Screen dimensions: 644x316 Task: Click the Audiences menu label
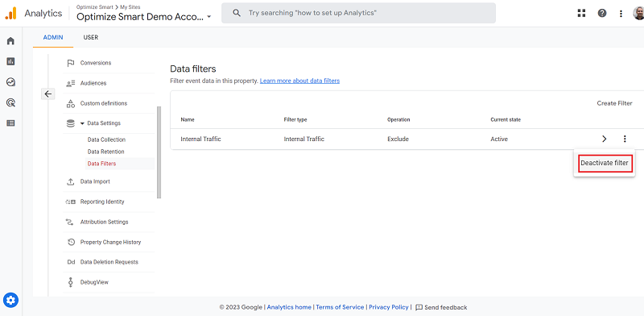pos(93,83)
